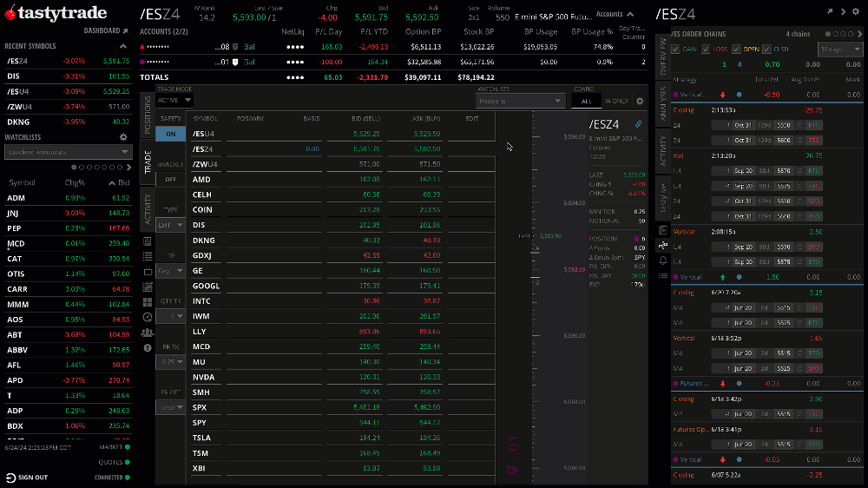Image resolution: width=868 pixels, height=488 pixels.
Task: Open the PR TK 0.25 dropdown
Action: pyautogui.click(x=170, y=362)
